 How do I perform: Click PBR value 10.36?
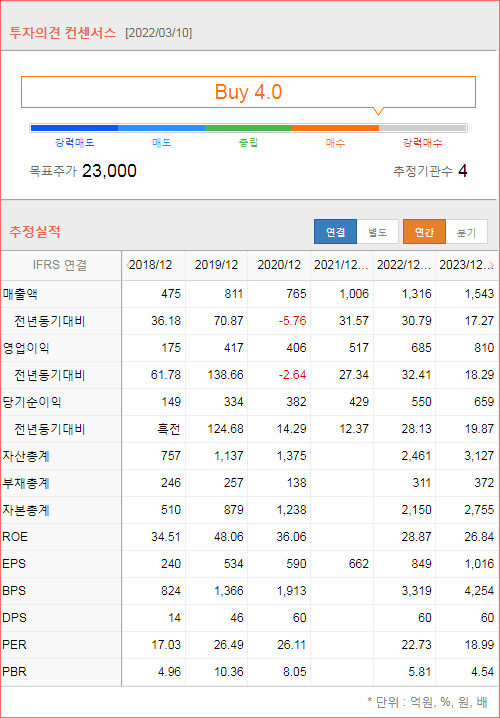pos(228,672)
